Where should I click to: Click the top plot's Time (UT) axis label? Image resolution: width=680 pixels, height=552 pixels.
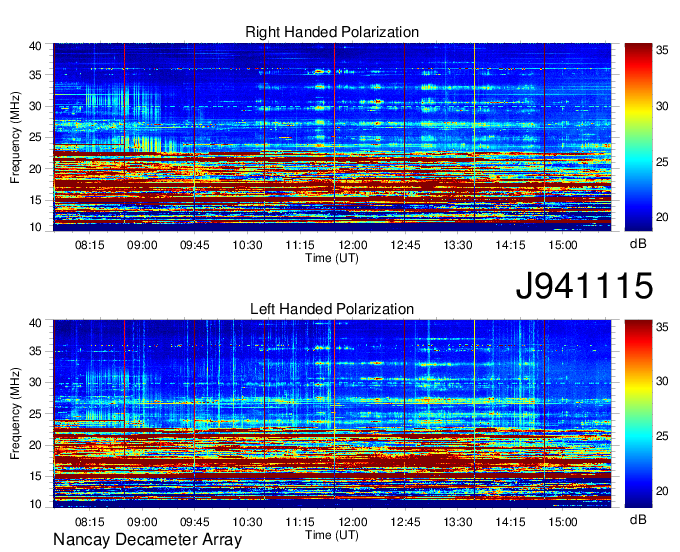[332, 258]
